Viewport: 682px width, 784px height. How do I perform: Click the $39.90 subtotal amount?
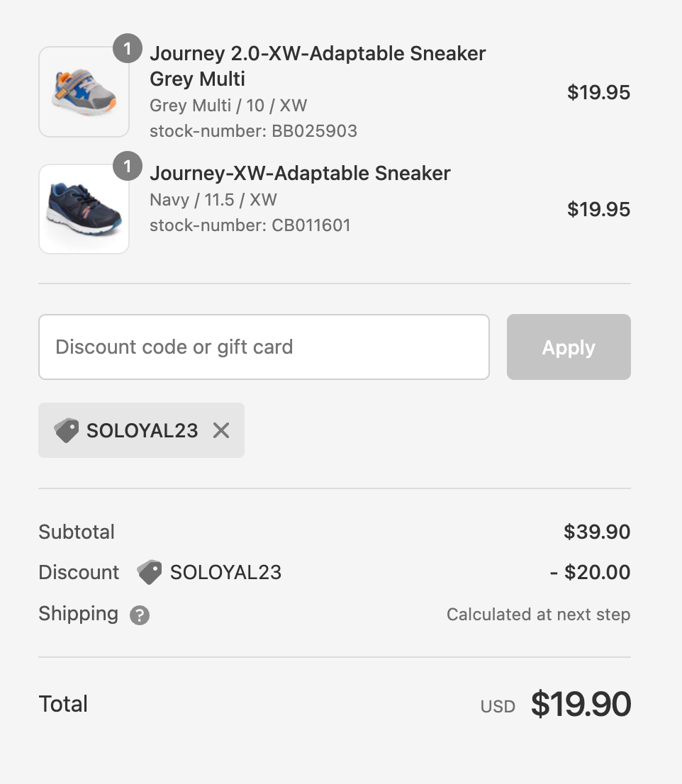(597, 532)
